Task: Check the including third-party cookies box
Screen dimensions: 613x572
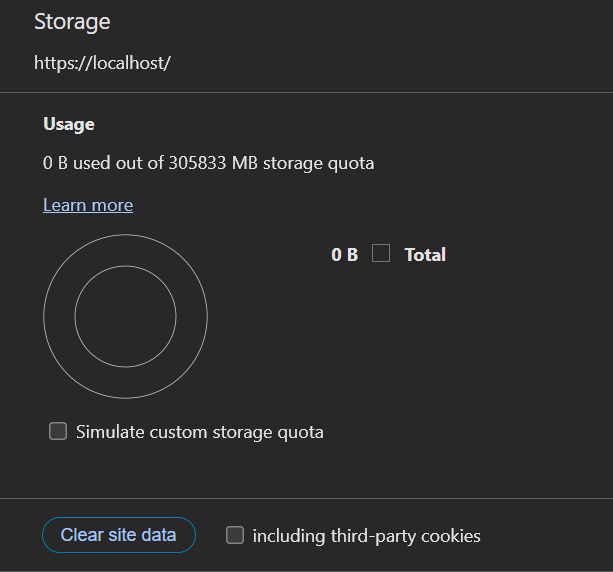Action: point(235,535)
